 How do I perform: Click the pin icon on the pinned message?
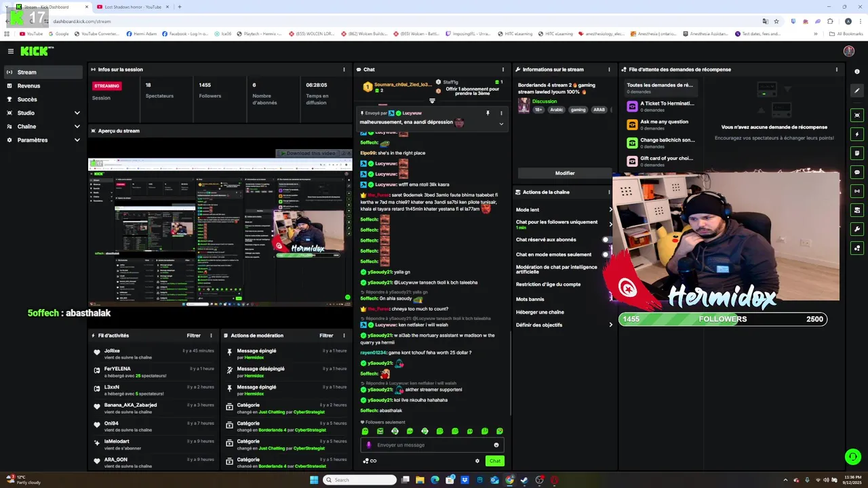(488, 113)
